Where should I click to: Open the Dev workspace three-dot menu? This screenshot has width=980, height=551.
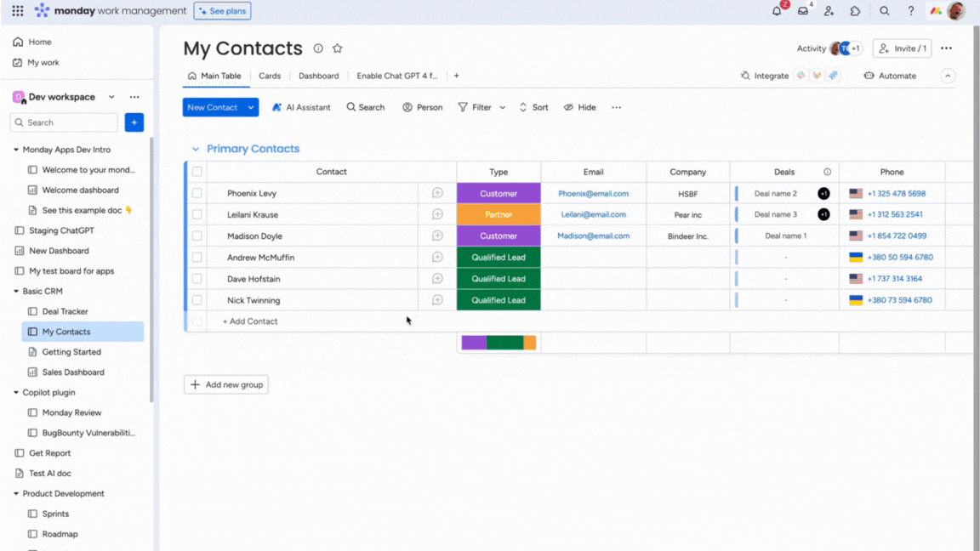134,97
